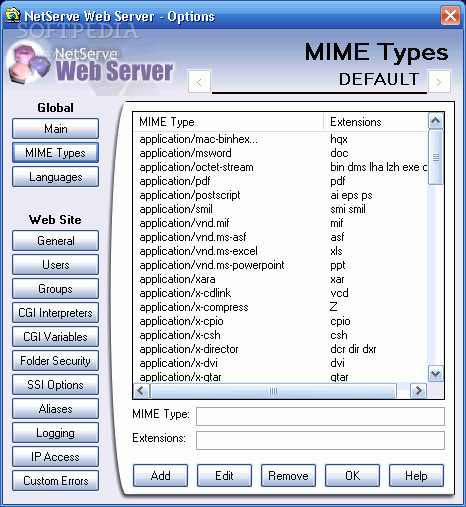Click the scroll down arrow of MIME list
This screenshot has width=466, height=507.
pos(436,374)
